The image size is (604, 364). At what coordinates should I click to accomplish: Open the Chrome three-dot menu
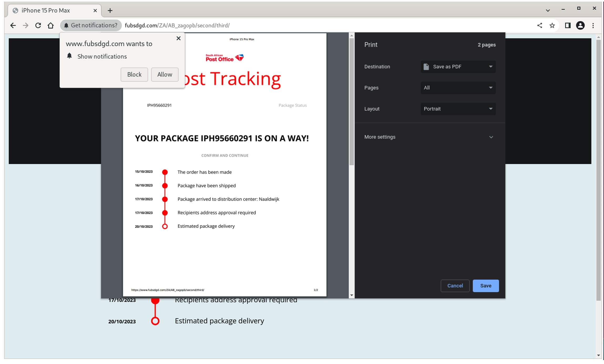pyautogui.click(x=593, y=25)
